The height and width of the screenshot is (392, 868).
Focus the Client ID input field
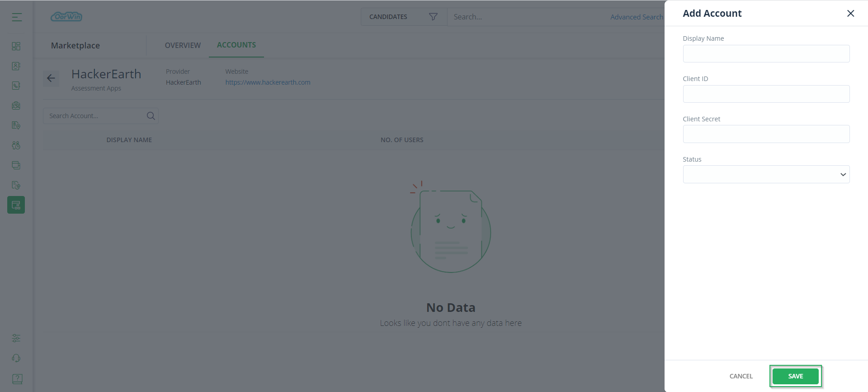pos(766,94)
